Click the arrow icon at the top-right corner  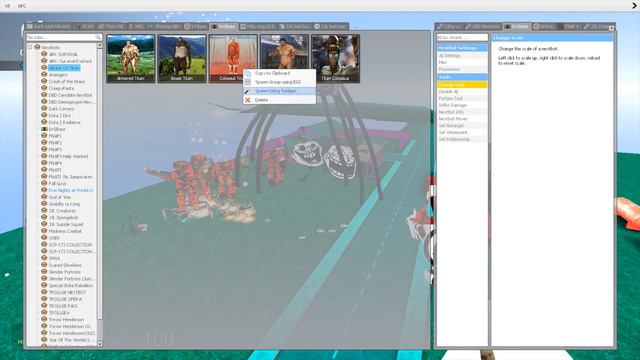click(635, 6)
